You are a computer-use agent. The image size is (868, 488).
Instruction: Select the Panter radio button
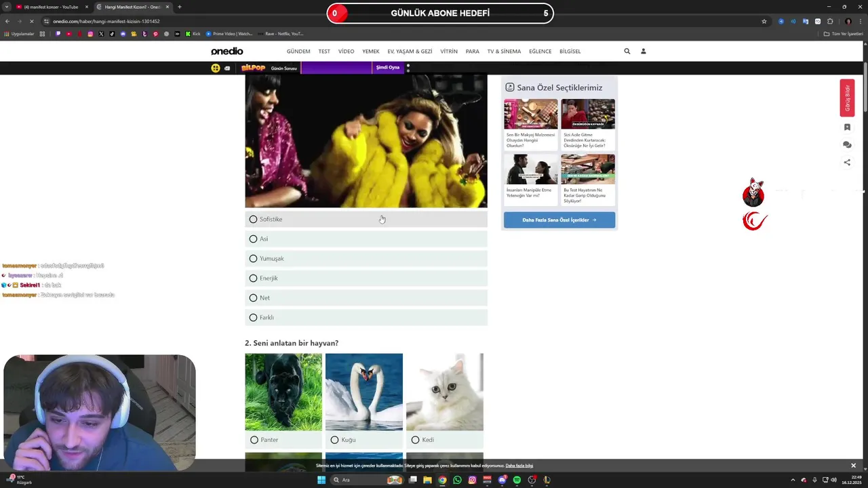(x=254, y=440)
